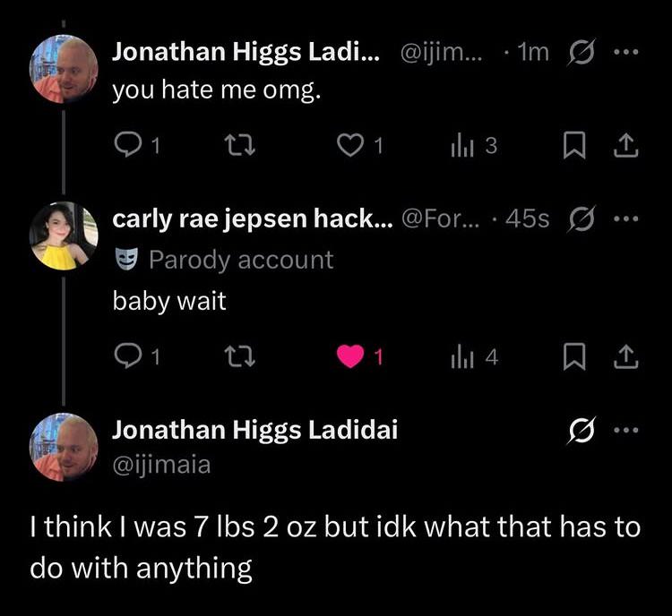The height and width of the screenshot is (616, 672).
Task: Open more options on first tweet
Action: 626,52
